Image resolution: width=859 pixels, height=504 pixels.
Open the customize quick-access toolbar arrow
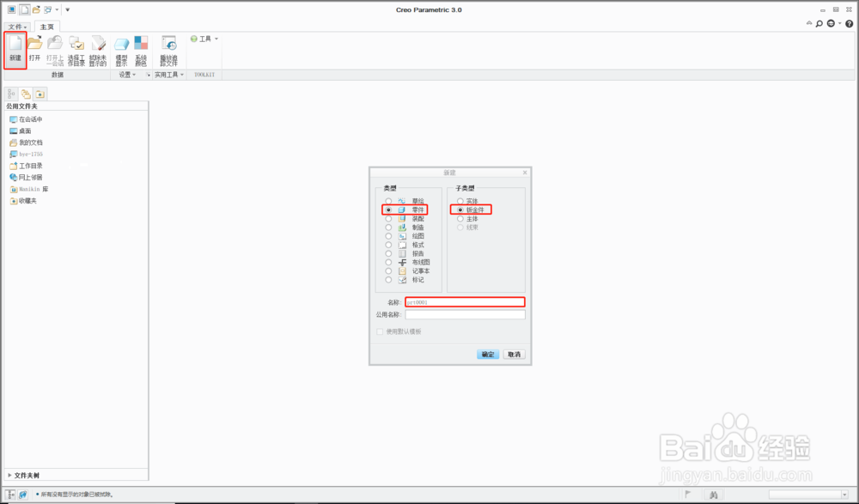(x=67, y=9)
